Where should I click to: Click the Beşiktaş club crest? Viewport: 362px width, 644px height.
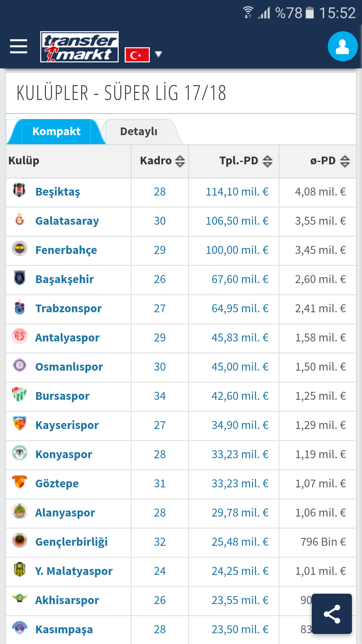tap(19, 190)
